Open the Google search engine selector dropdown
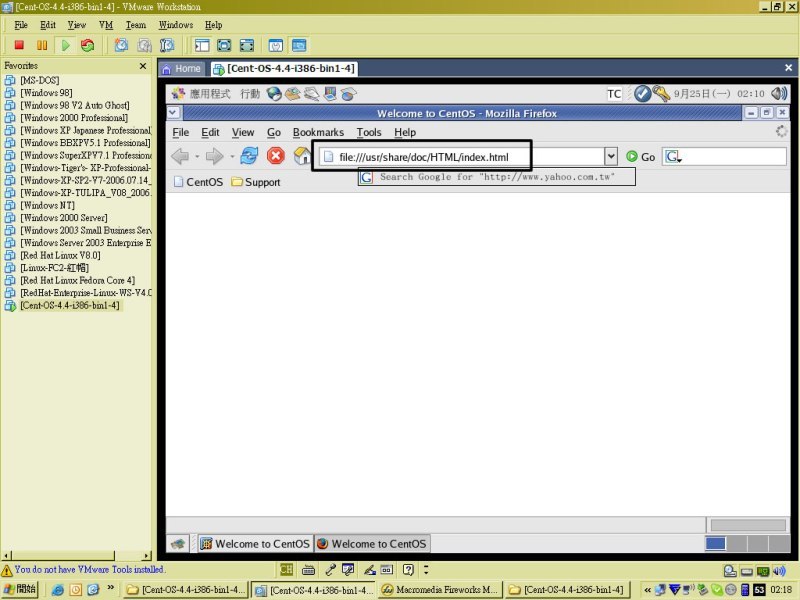This screenshot has height=600, width=800. (x=673, y=157)
